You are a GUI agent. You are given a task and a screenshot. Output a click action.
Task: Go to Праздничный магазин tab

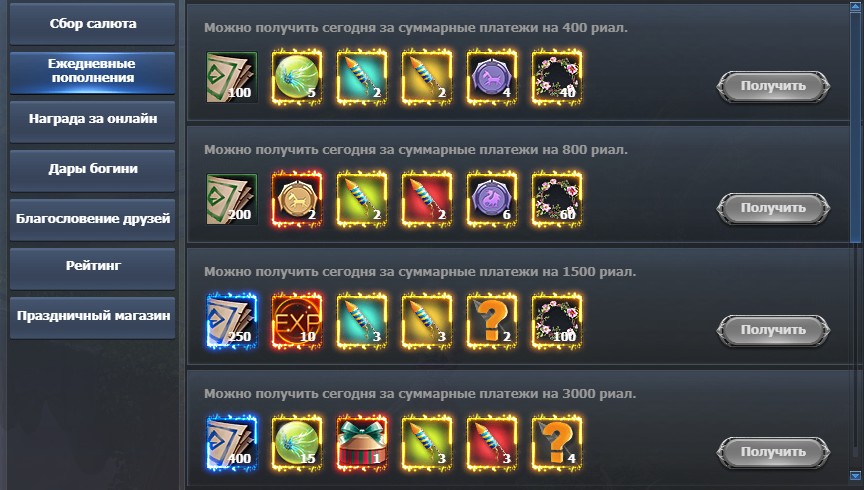(93, 316)
